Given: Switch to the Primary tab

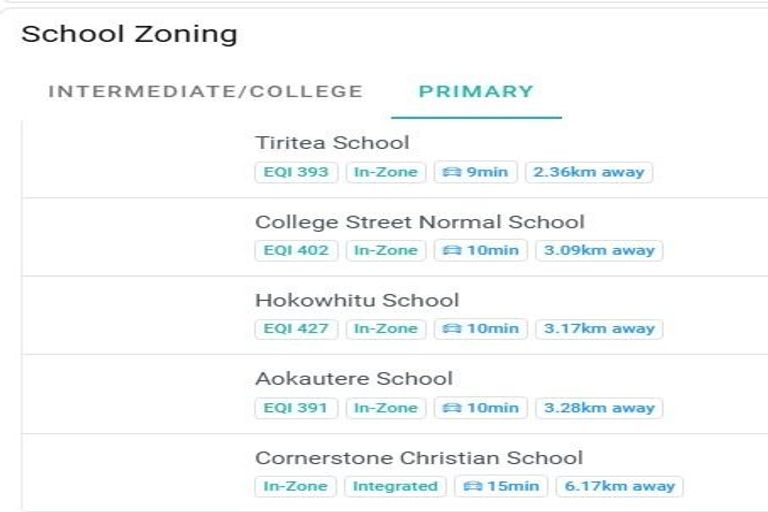Looking at the screenshot, I should pos(476,92).
